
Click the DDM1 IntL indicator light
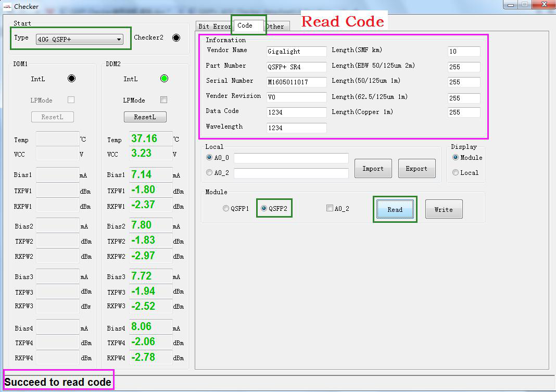pyautogui.click(x=72, y=78)
